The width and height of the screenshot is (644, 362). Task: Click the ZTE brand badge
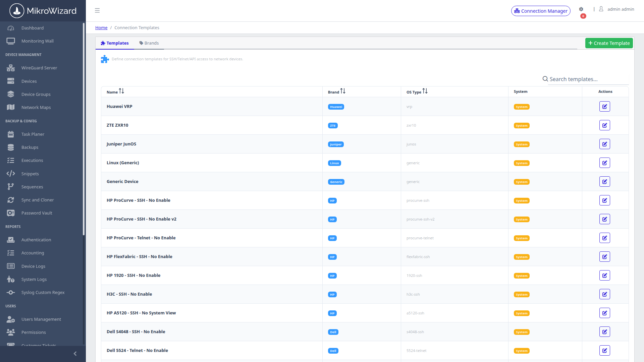(x=333, y=126)
